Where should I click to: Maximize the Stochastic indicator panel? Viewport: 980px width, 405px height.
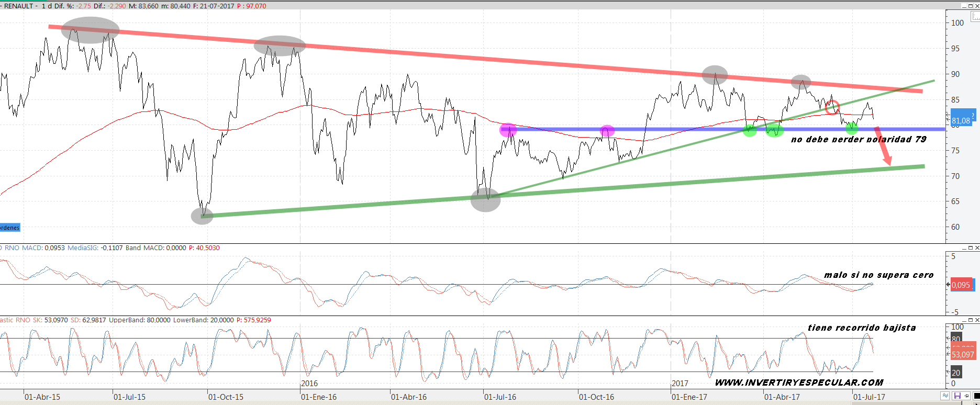(x=970, y=320)
